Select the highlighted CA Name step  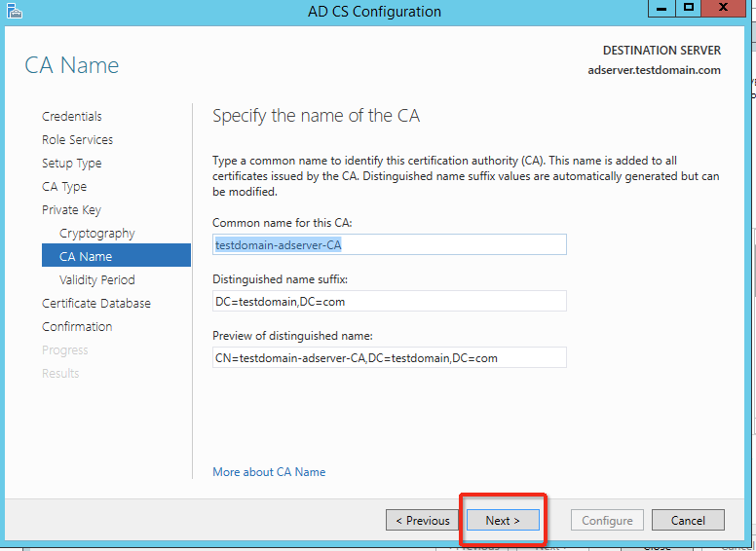(86, 257)
